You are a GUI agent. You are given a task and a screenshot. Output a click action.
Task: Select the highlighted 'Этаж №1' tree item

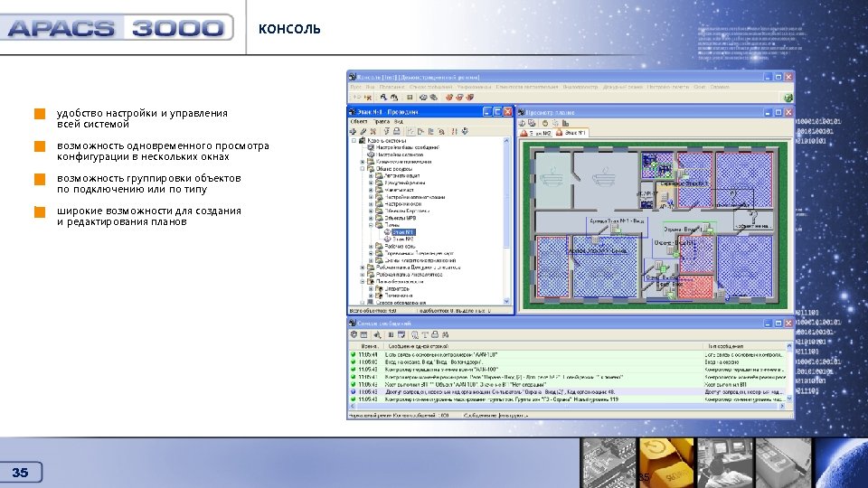[403, 232]
